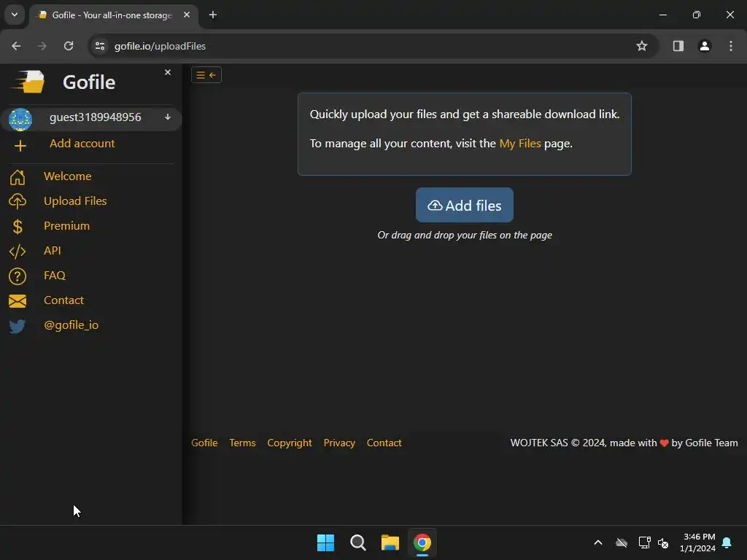Open the Windows Start menu
This screenshot has height=560, width=747.
[326, 542]
